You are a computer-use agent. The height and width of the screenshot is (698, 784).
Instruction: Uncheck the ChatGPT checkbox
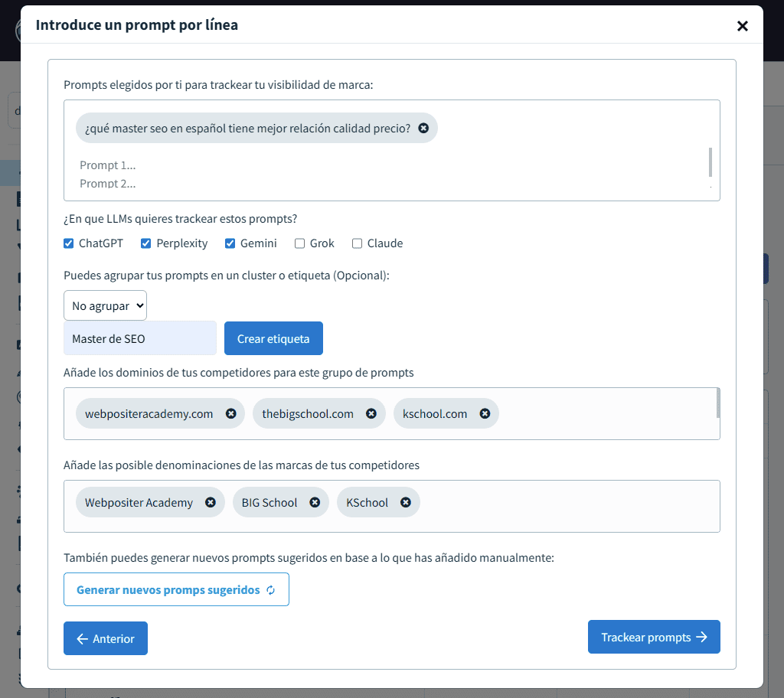point(67,243)
